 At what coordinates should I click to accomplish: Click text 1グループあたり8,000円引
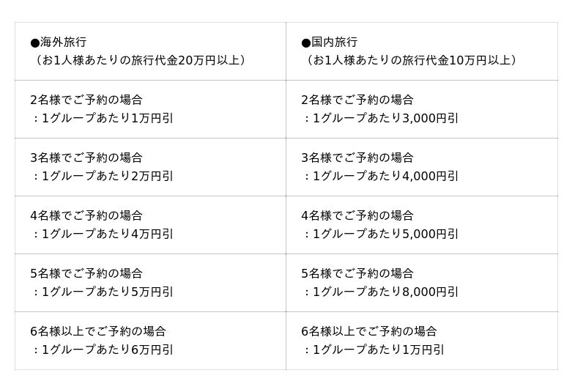(385, 292)
